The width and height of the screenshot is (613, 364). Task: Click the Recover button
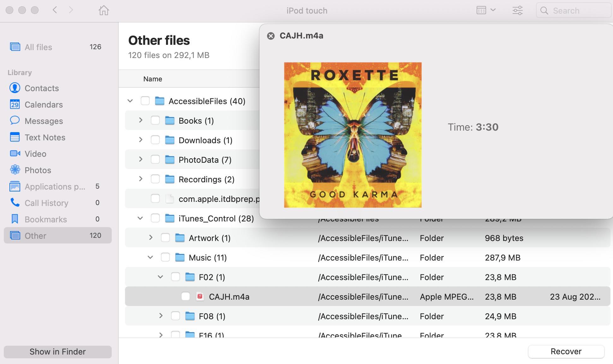566,351
